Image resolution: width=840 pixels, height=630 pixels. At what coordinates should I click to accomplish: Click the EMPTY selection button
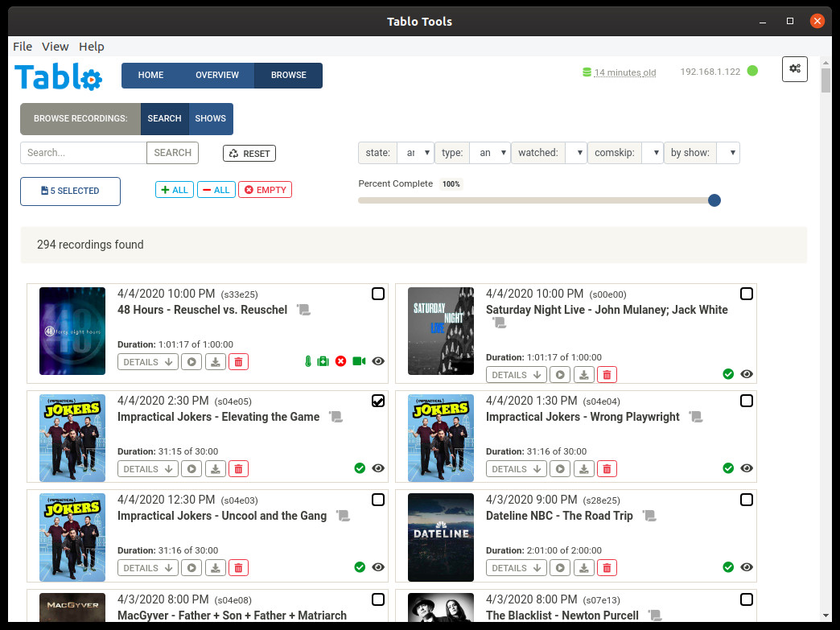tap(266, 190)
